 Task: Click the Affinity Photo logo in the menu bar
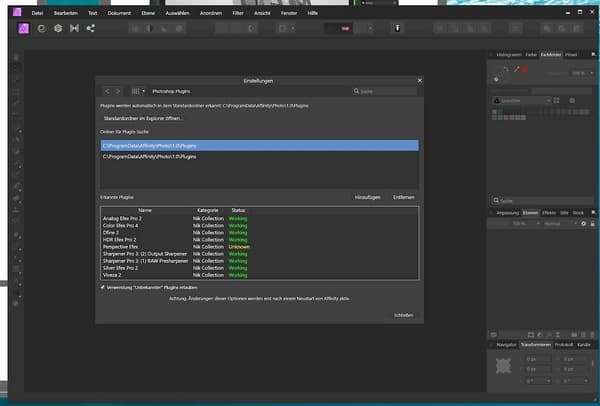click(x=17, y=12)
